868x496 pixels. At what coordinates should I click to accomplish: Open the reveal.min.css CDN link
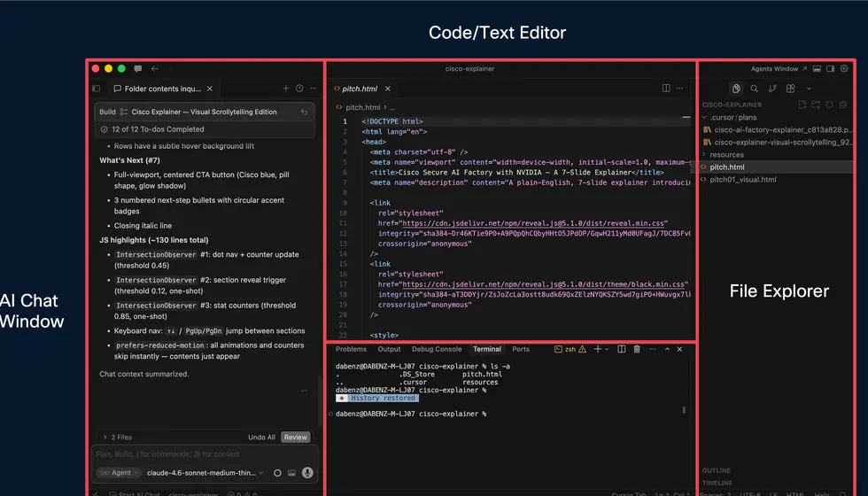tap(532, 223)
